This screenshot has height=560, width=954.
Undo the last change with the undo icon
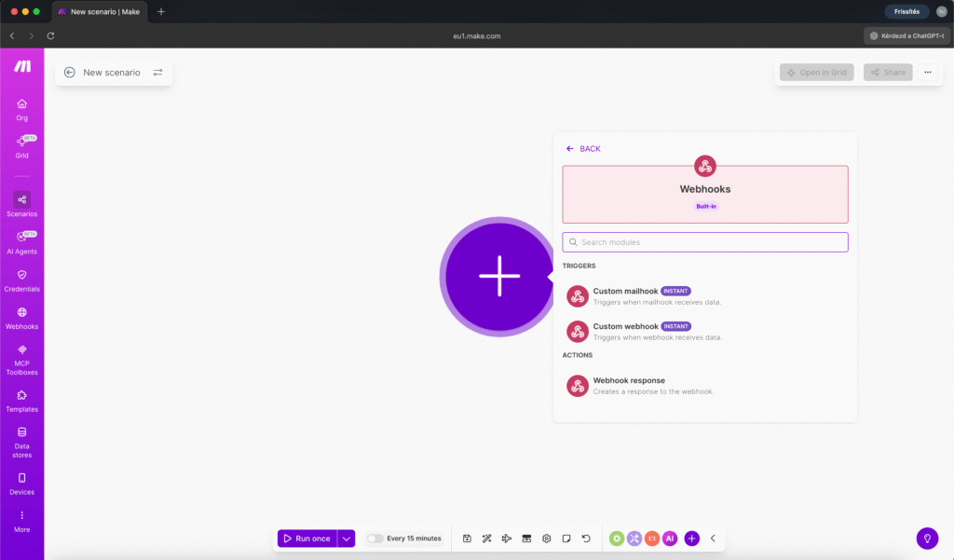pos(586,538)
